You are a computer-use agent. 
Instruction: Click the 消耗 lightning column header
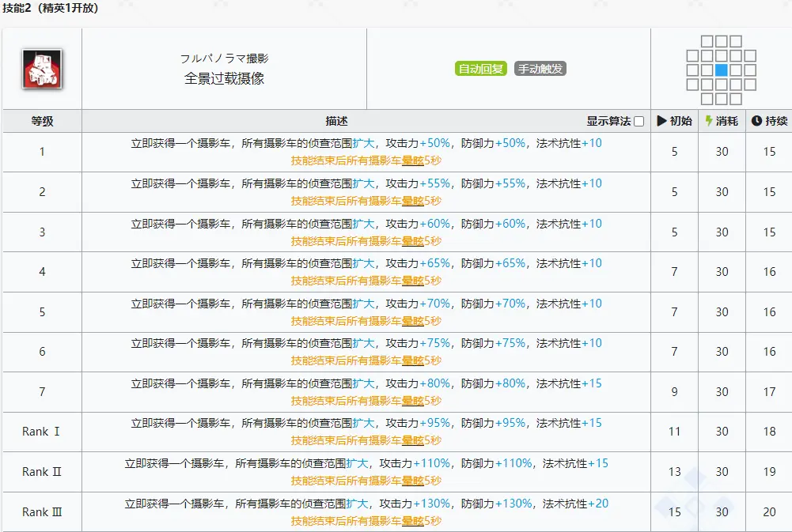722,121
